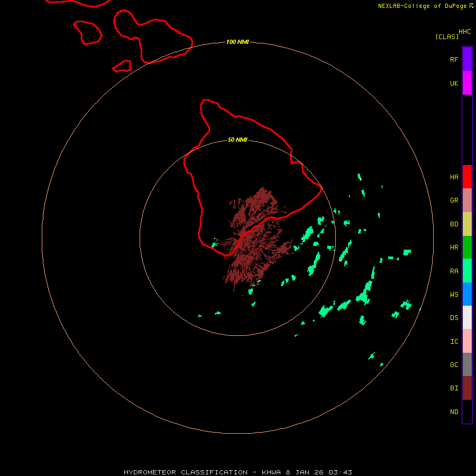Click the HA red legend swatch

(467, 177)
